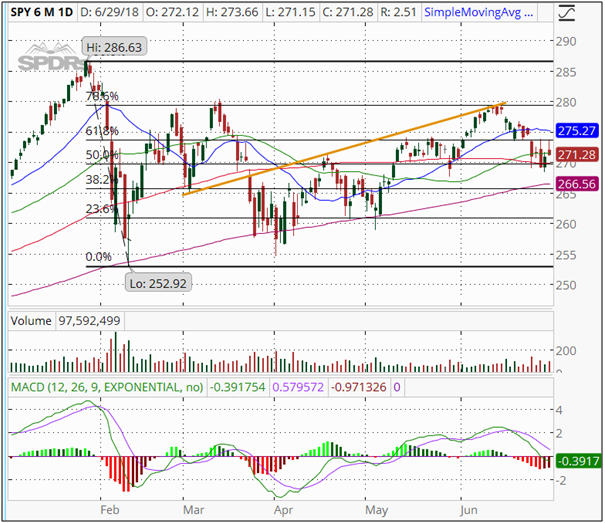
Task: Click the Lo: 252.92 price bubble
Action: tap(158, 283)
